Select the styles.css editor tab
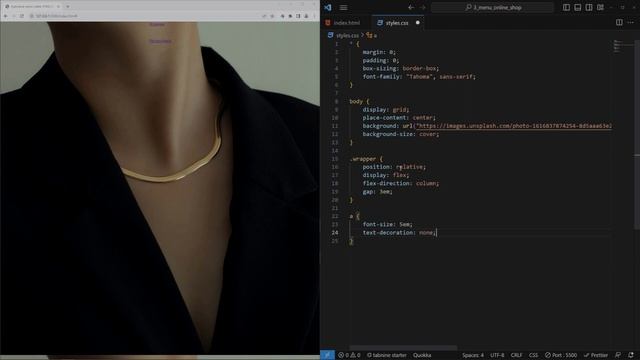Viewport: 640px width, 360px height. pyautogui.click(x=397, y=23)
